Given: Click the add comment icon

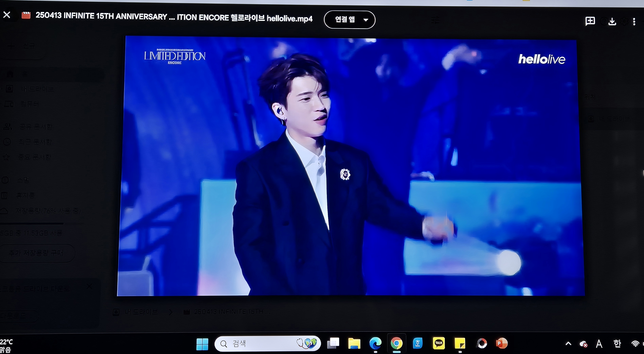Looking at the screenshot, I should coord(590,21).
